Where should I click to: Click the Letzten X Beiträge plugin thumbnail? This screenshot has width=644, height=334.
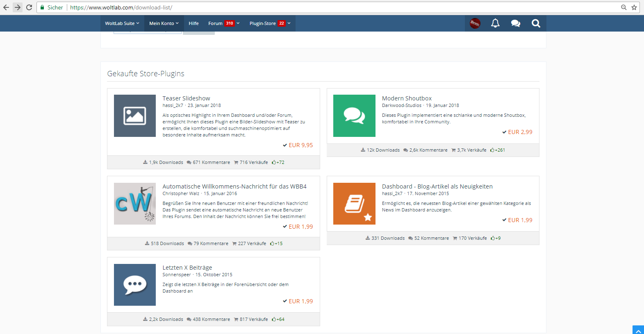(x=135, y=285)
